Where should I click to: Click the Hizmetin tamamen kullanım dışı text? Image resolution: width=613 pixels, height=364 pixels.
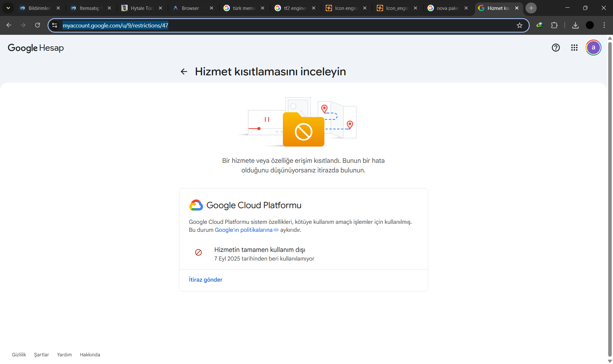pos(260,250)
